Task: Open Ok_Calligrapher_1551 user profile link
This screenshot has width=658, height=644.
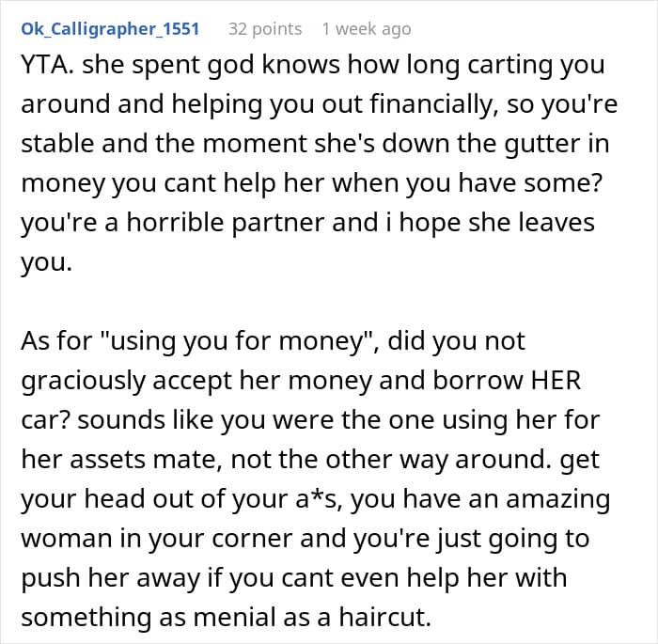Action: tap(110, 28)
